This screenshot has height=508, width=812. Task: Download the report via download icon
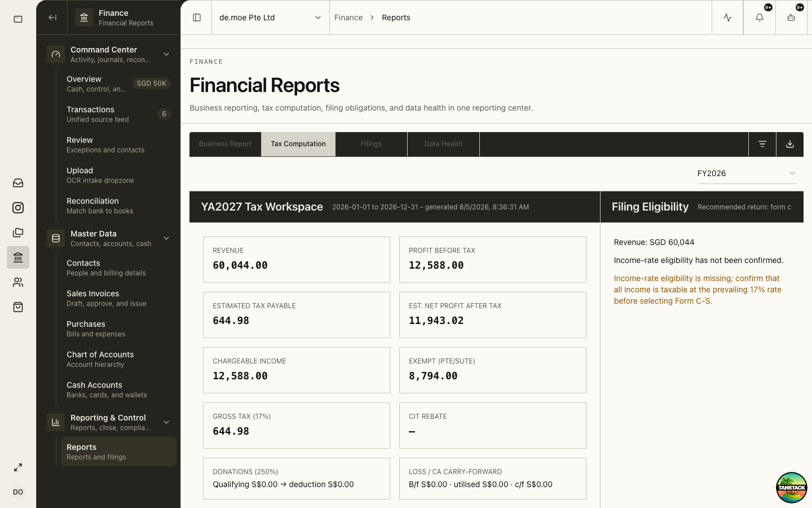[x=790, y=144]
